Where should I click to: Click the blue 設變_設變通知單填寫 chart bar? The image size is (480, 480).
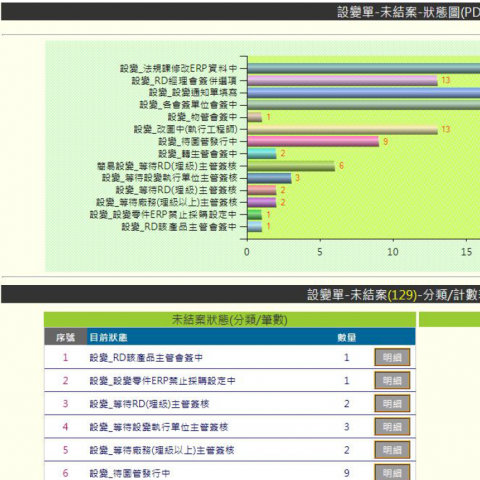pos(364,93)
